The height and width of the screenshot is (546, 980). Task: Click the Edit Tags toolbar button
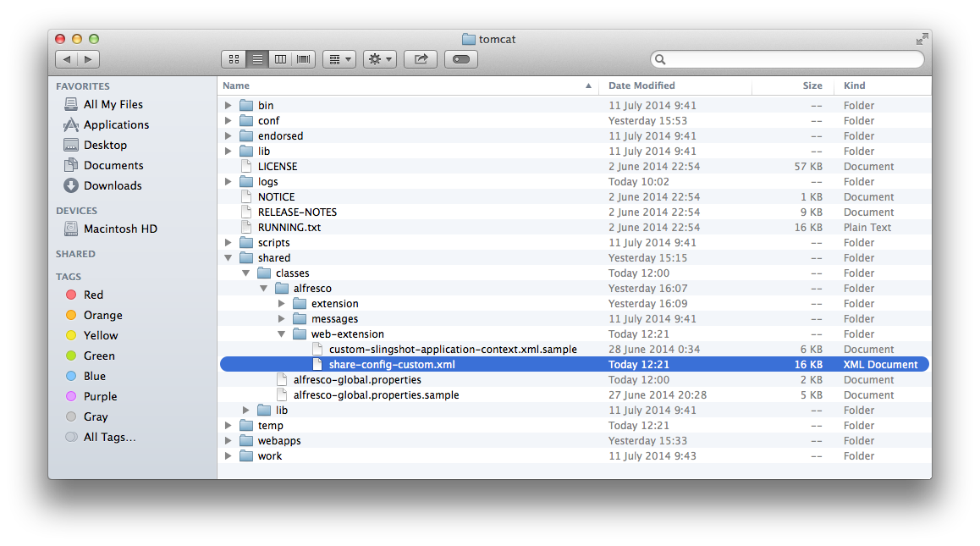tap(461, 59)
